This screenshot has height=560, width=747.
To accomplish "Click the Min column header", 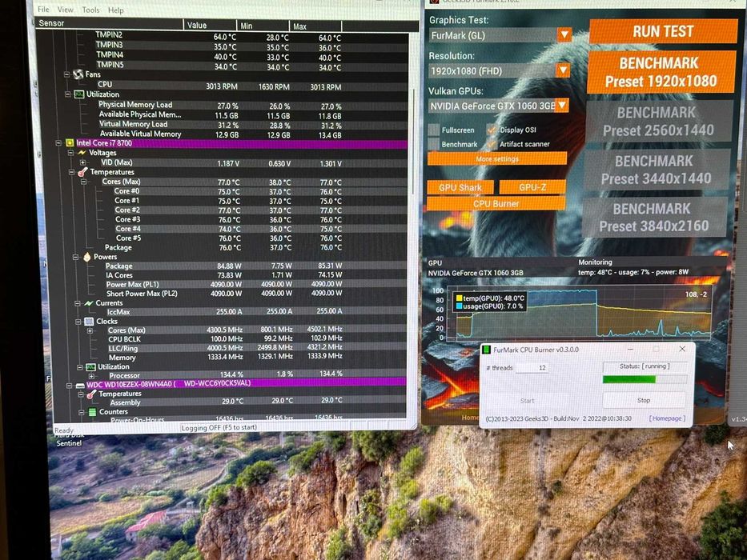I will 263,26.
